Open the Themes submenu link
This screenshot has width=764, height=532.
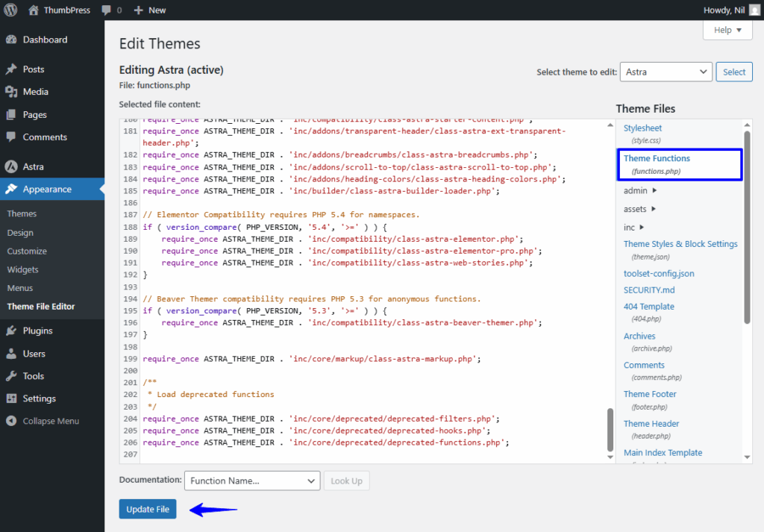(22, 214)
